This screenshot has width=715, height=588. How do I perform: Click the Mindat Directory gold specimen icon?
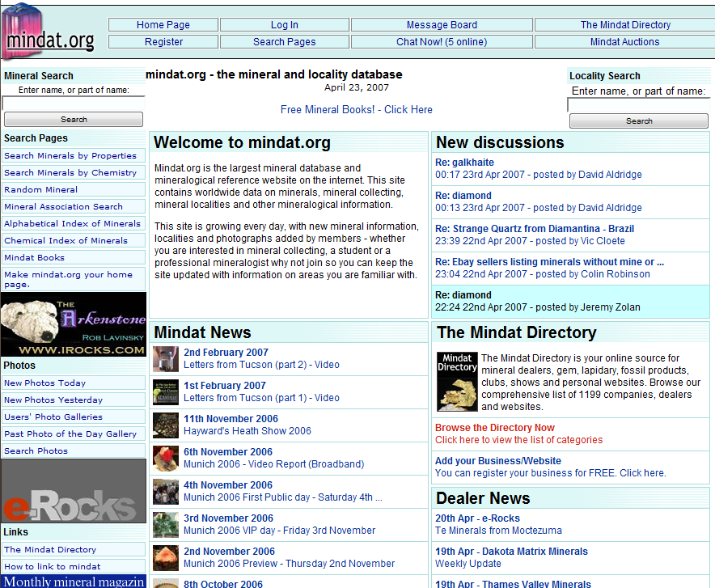[x=455, y=380]
